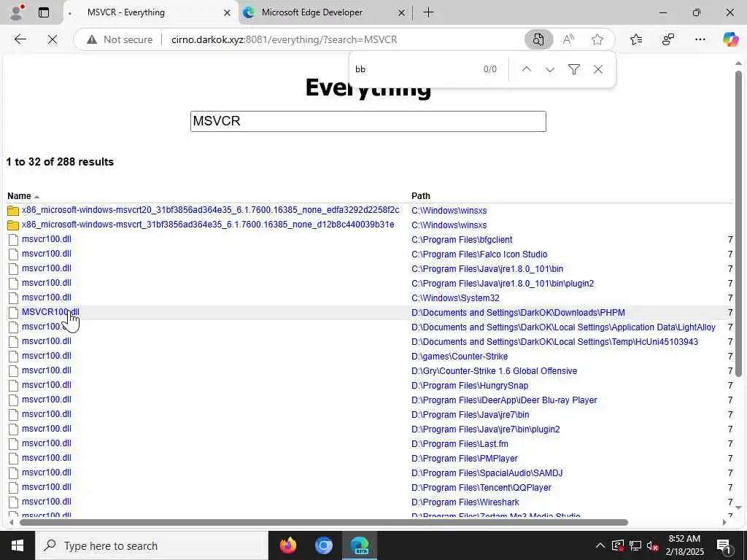The width and height of the screenshot is (747, 560).
Task: Open path C:\Windows\System32
Action: [455, 298]
